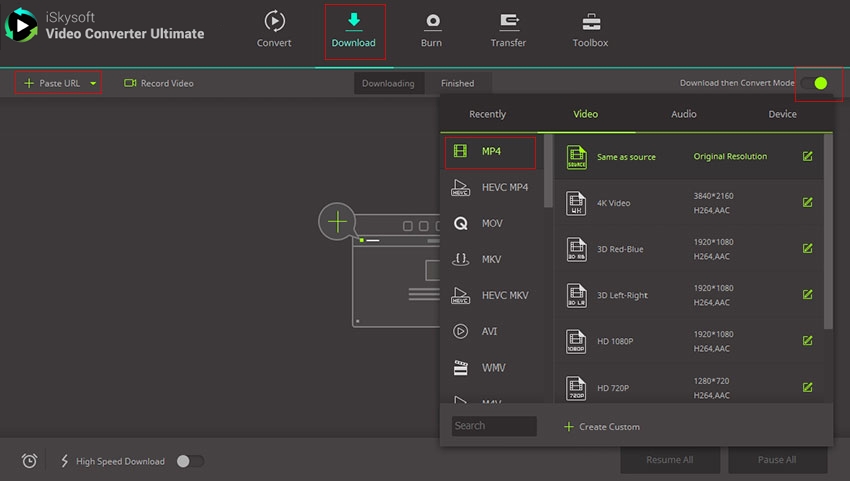Click the large add download plus icon
This screenshot has height=481, width=850.
(338, 221)
